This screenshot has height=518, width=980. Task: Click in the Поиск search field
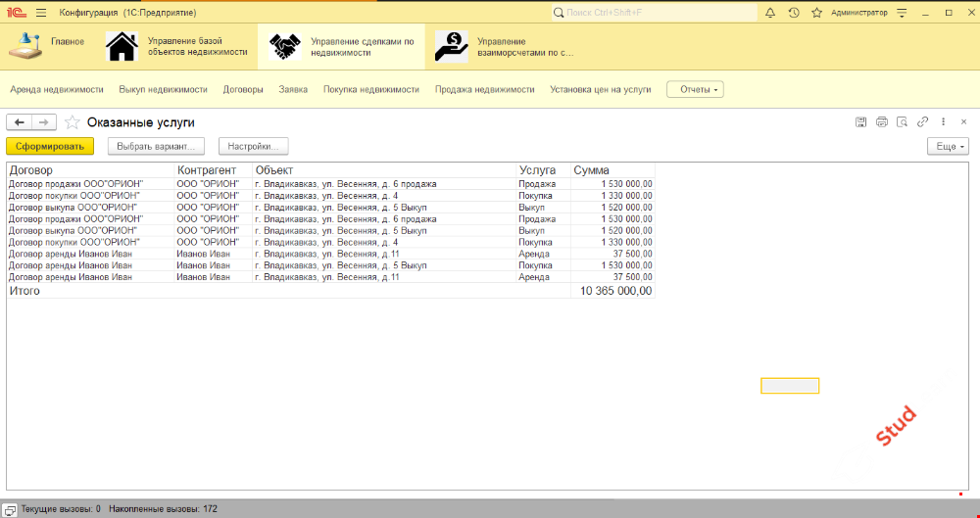click(657, 13)
